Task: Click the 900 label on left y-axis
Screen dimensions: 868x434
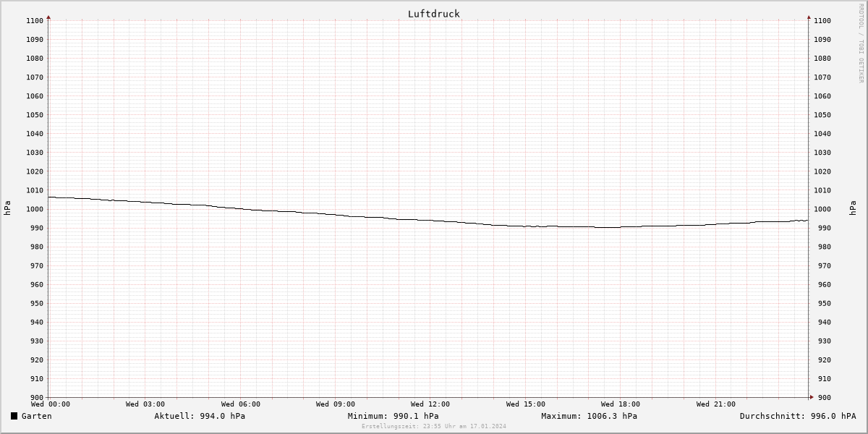Action: tap(38, 397)
